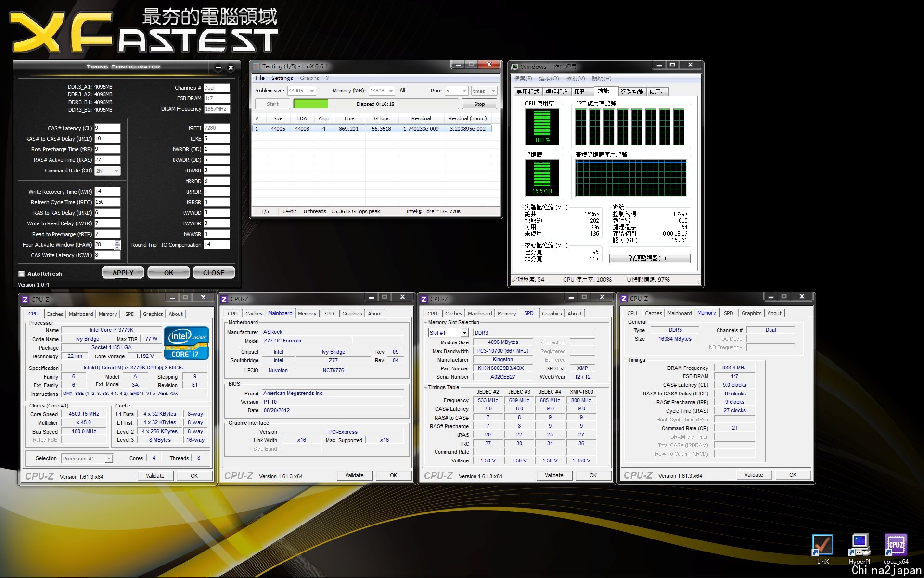Click the Round Trip - IO Compensation field

click(x=217, y=245)
